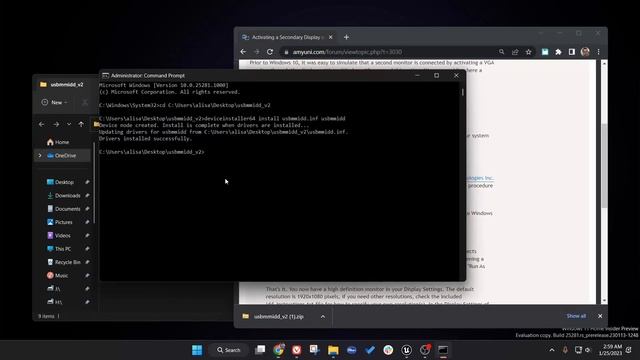
Task: Open Desktop in Explorer quick access
Action: pyautogui.click(x=64, y=182)
